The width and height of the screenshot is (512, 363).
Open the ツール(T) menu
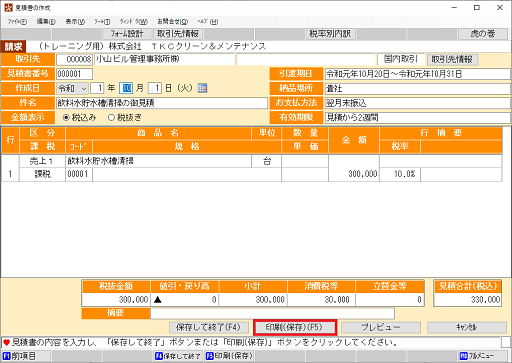(x=102, y=22)
